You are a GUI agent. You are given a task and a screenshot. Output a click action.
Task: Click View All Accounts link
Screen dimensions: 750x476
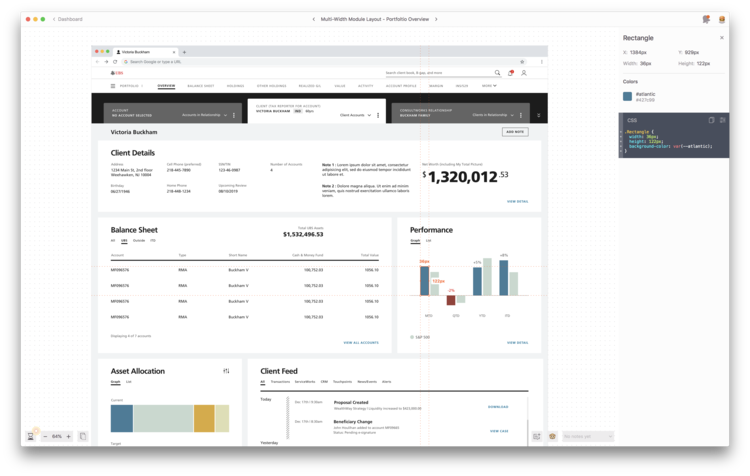[x=361, y=343]
